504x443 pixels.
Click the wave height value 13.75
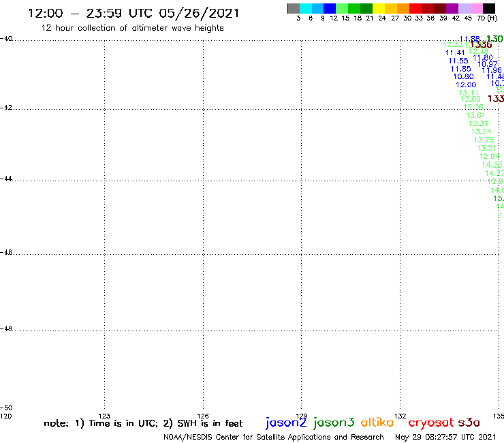pos(484,140)
